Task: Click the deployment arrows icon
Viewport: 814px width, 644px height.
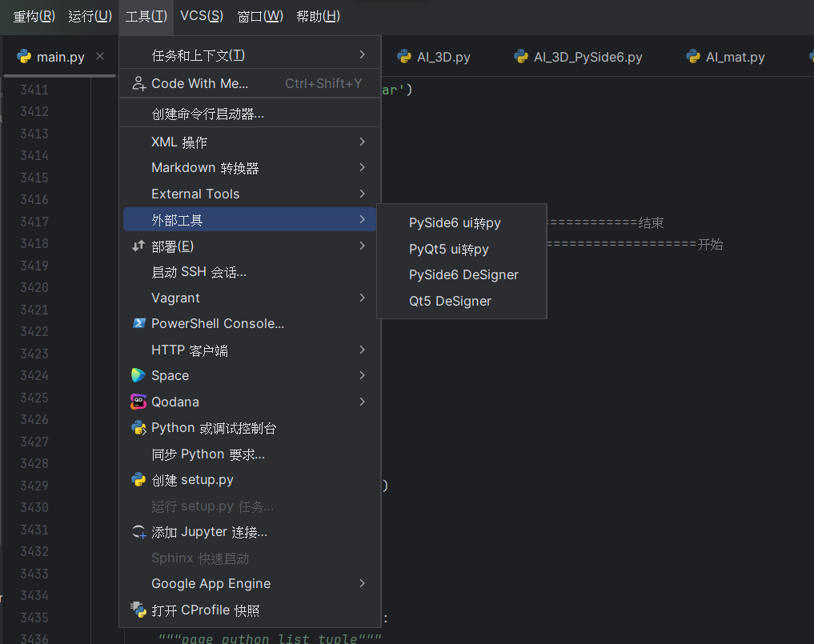Action: pyautogui.click(x=138, y=246)
